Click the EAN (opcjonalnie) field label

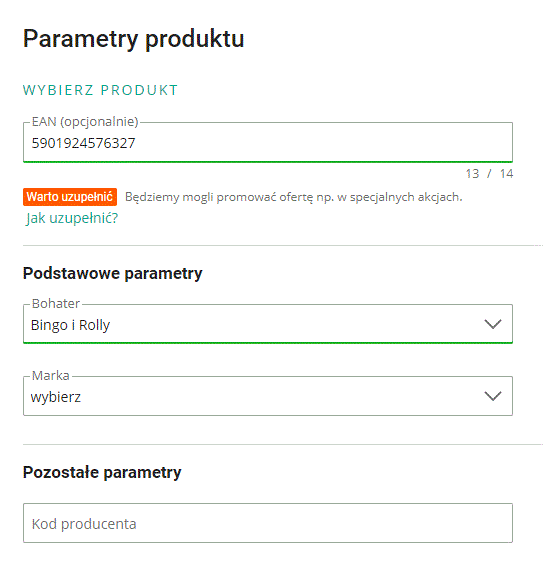(x=85, y=122)
